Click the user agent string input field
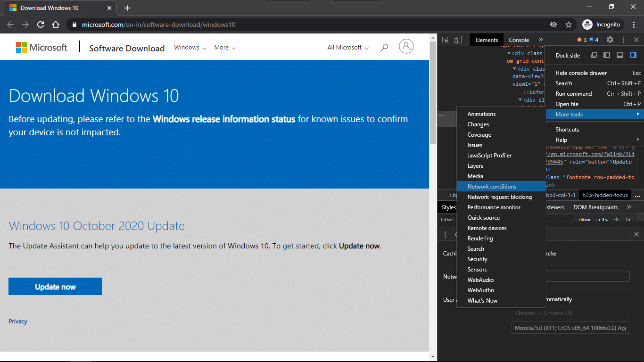 pyautogui.click(x=570, y=328)
